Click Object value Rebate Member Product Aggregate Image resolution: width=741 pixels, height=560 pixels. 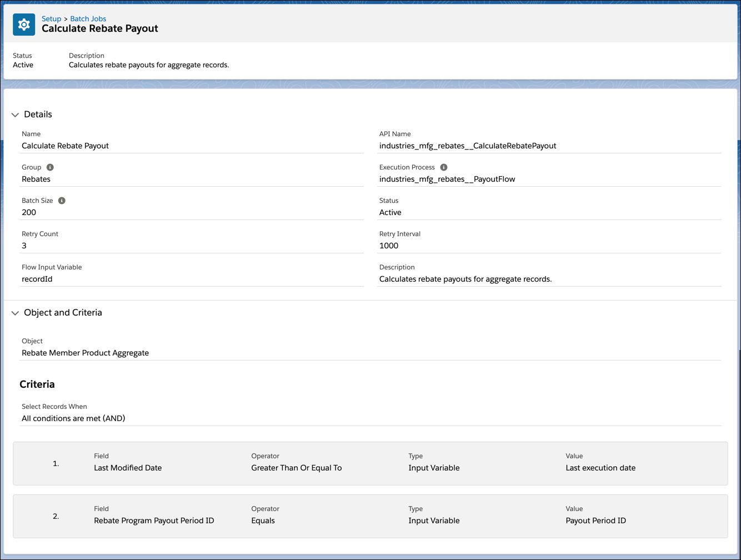85,353
